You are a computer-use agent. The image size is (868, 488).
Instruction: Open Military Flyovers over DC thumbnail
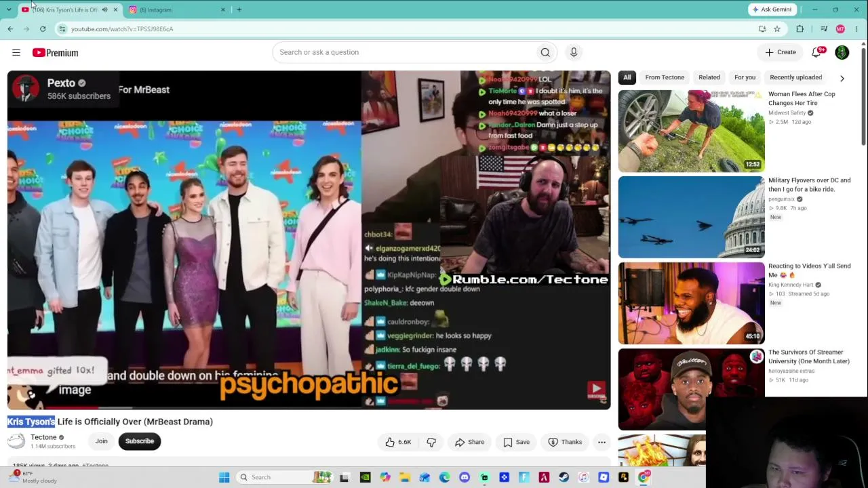click(x=692, y=217)
